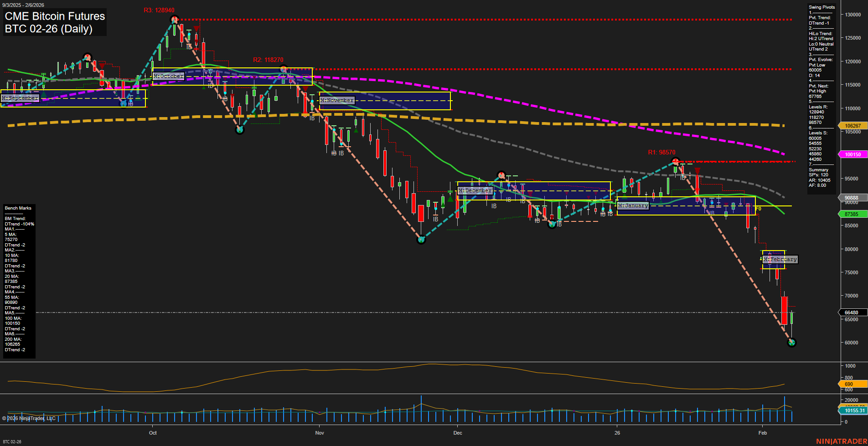Click the green 87385 marker on the price axis

[x=852, y=214]
